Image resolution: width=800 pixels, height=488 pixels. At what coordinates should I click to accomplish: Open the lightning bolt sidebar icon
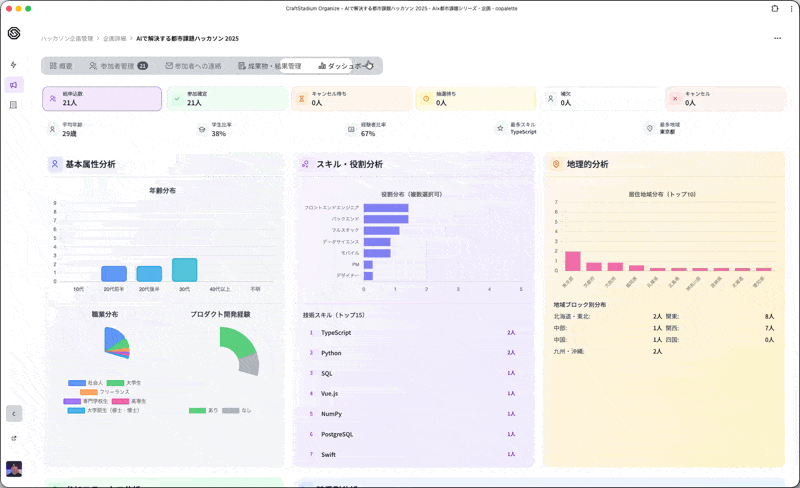coord(13,65)
